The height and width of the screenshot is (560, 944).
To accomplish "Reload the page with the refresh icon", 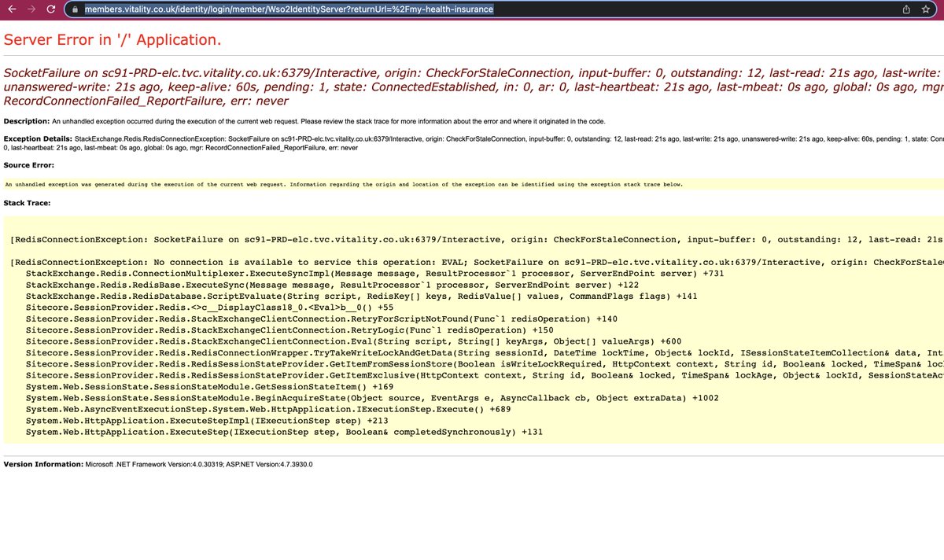I will (x=51, y=9).
